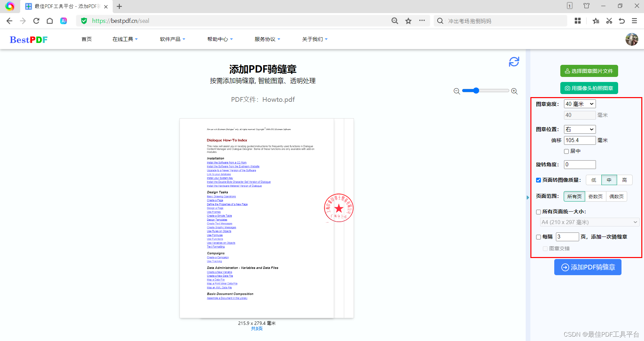Click the scissors screenshot icon

click(609, 21)
